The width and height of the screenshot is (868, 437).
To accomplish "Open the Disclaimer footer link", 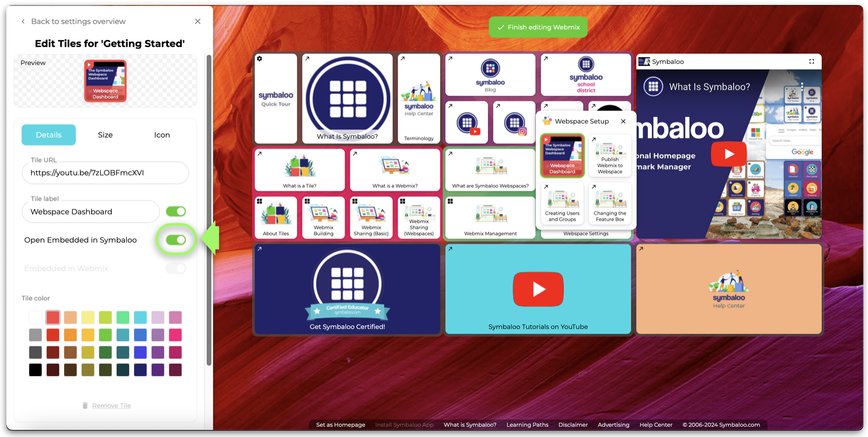I will 573,425.
